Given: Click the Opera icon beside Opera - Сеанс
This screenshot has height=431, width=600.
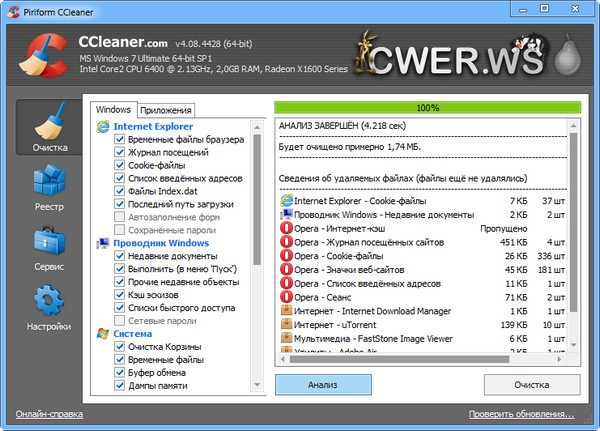Looking at the screenshot, I should click(x=286, y=297).
